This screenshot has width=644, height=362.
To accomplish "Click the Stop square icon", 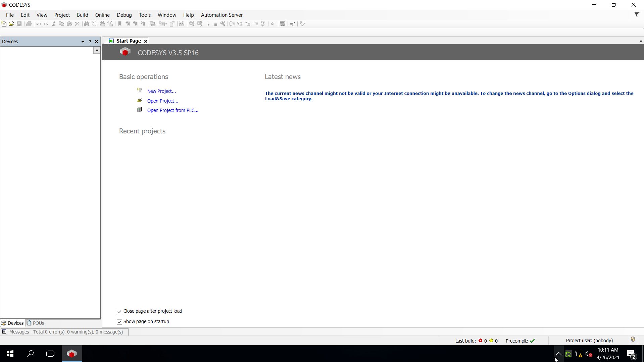I will coord(215,24).
